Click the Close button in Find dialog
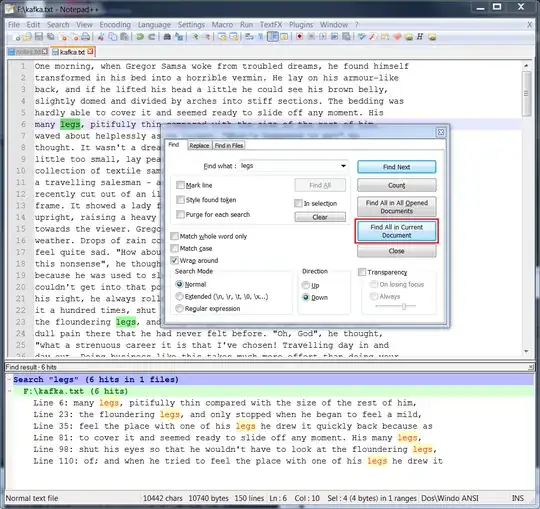The width and height of the screenshot is (540, 509). point(396,251)
